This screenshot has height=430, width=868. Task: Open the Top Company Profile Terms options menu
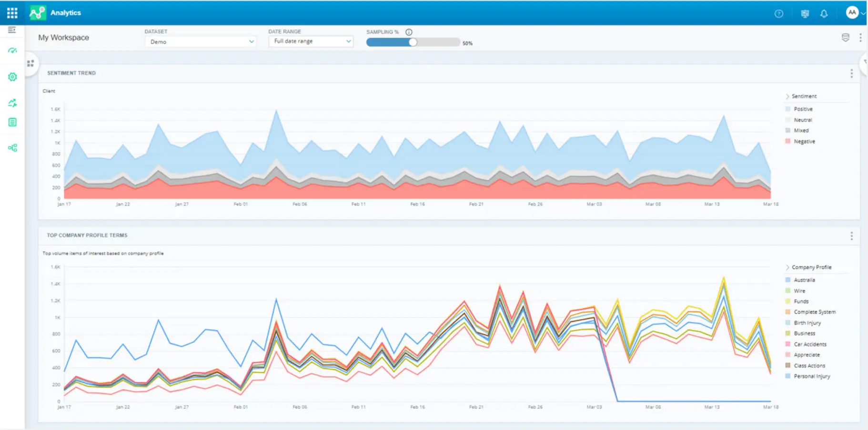[x=851, y=235]
